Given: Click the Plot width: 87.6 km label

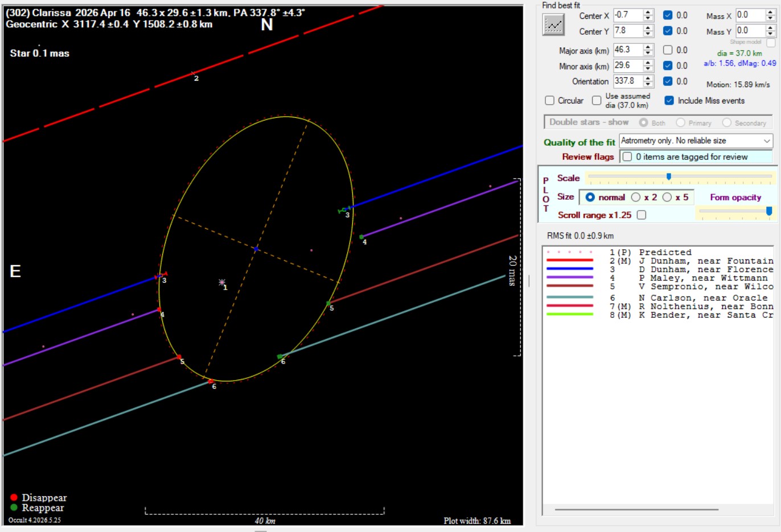Looking at the screenshot, I should tap(477, 521).
